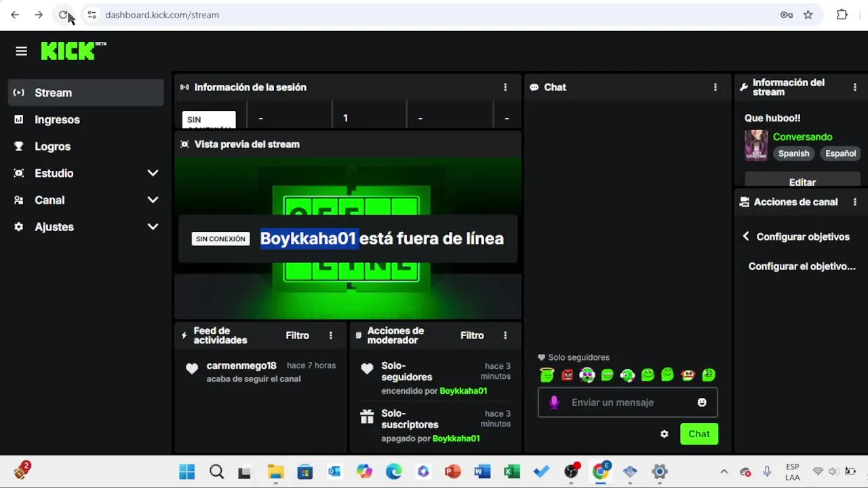Viewport: 868px width, 488px height.
Task: Open the Logros section in sidebar
Action: click(x=85, y=146)
